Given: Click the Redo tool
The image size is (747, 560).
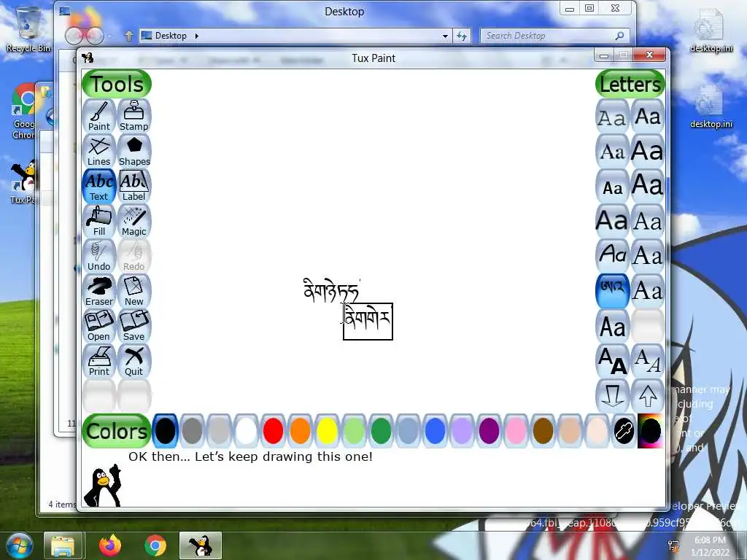Looking at the screenshot, I should [x=134, y=256].
